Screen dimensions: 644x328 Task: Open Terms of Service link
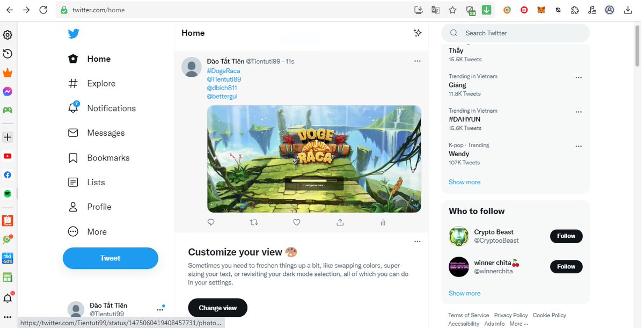(x=469, y=315)
